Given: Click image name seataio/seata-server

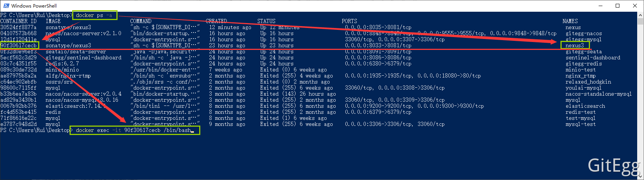Looking at the screenshot, I should pyautogui.click(x=76, y=51).
